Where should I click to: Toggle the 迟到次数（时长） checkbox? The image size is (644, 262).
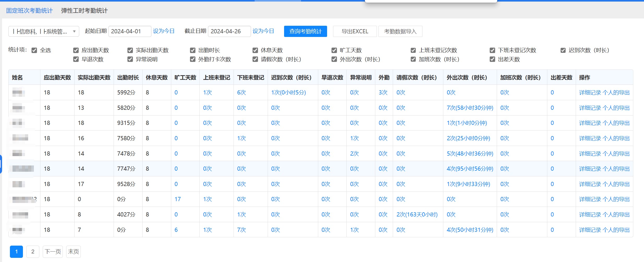click(563, 50)
